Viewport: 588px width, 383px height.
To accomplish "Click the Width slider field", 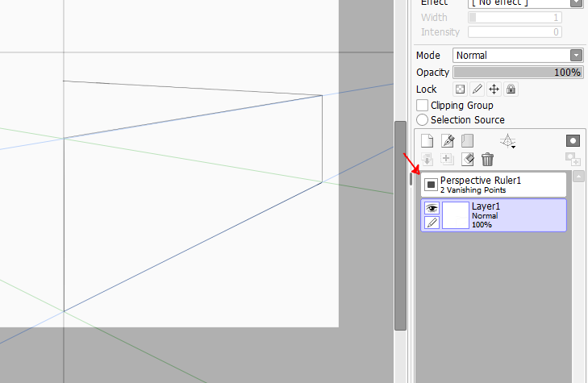I will (515, 17).
